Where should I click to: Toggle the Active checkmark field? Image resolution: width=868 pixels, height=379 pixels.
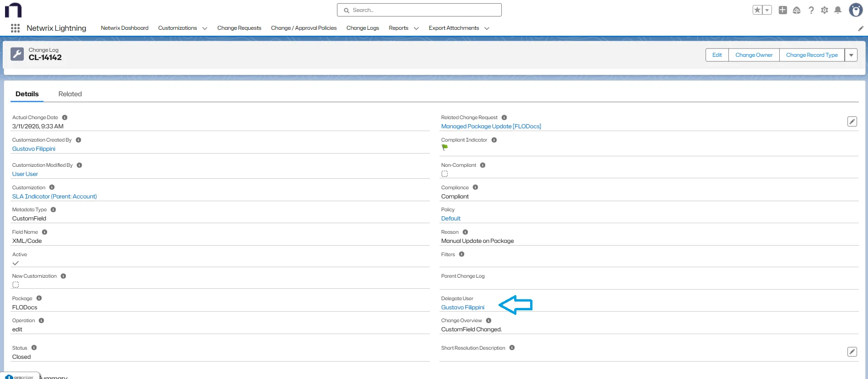[16, 263]
